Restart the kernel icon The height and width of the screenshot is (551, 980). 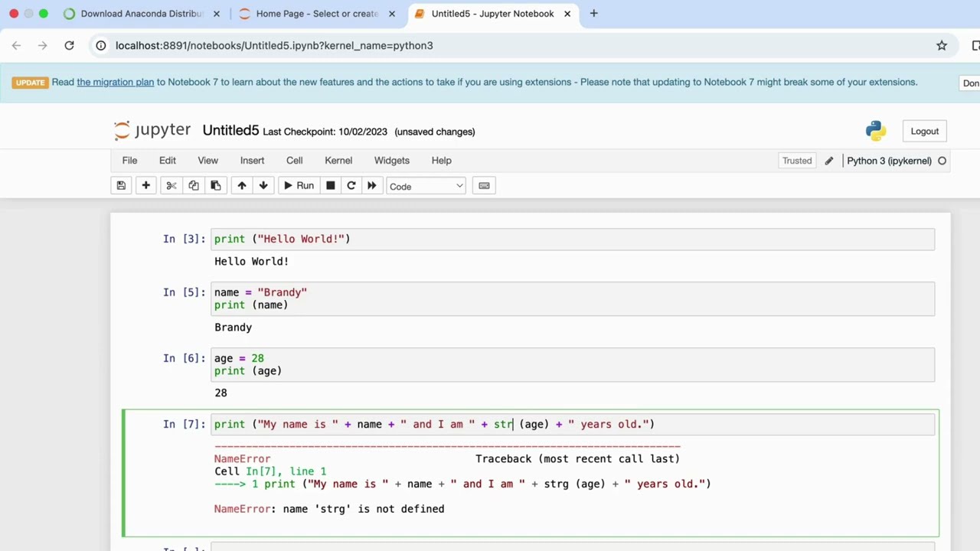(351, 185)
